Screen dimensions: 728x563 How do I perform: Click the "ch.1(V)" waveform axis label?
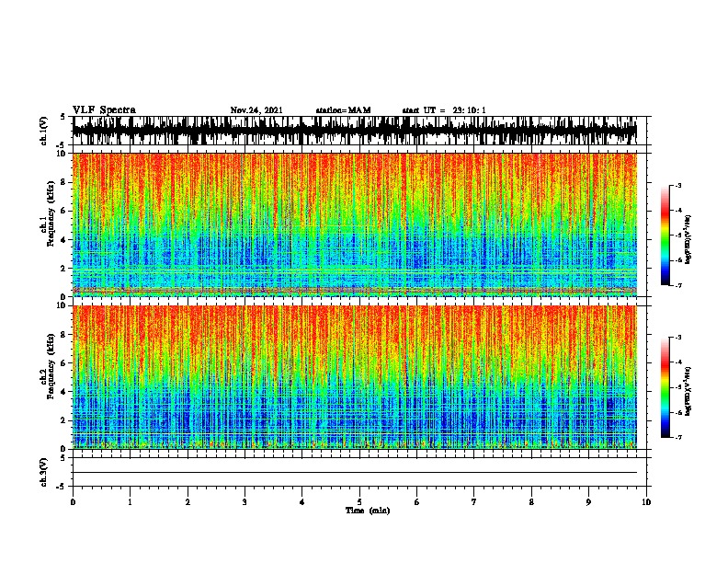(x=44, y=131)
